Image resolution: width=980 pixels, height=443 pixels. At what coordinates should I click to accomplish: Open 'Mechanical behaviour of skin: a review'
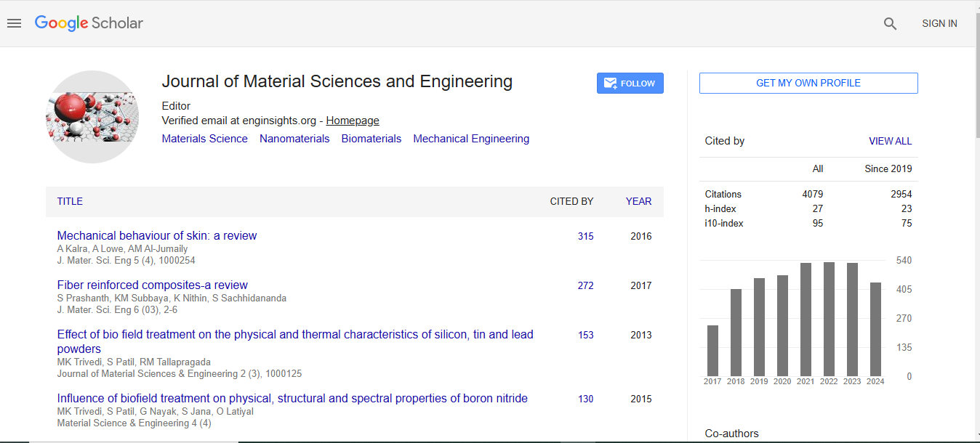point(157,236)
